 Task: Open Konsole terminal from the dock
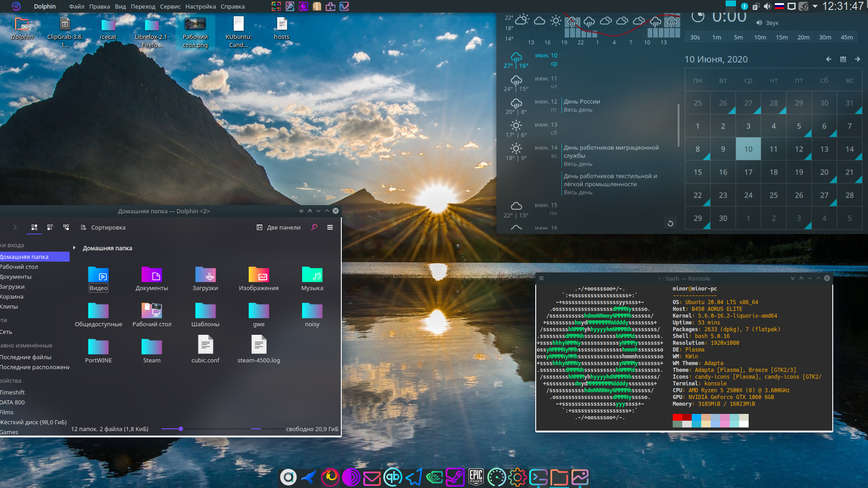(538, 477)
